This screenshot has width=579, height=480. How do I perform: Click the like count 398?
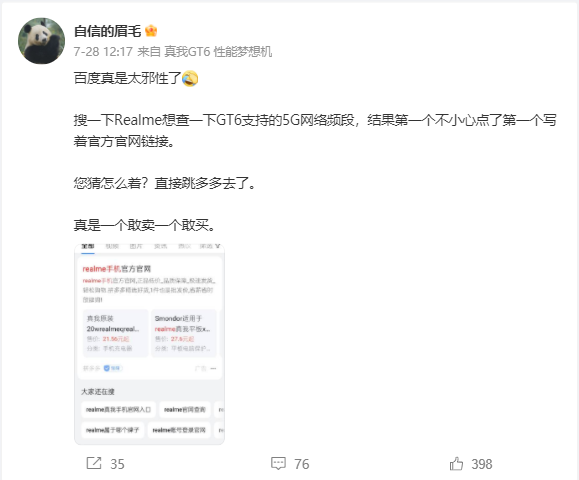coord(482,464)
